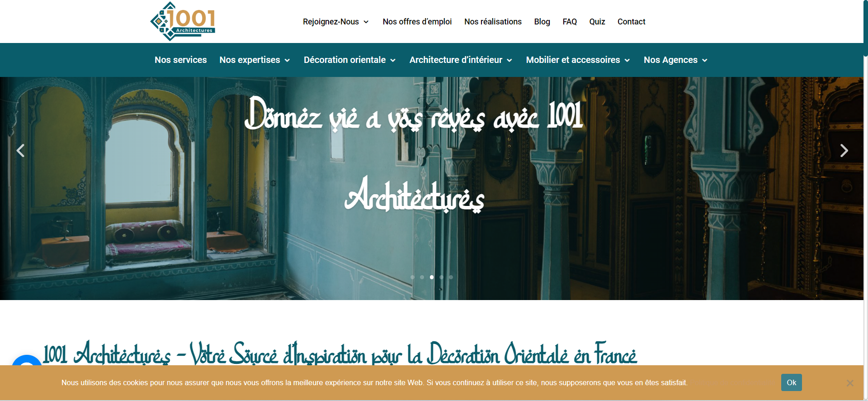Select the fourth slider pagination dot
The height and width of the screenshot is (401, 868).
pos(441,277)
